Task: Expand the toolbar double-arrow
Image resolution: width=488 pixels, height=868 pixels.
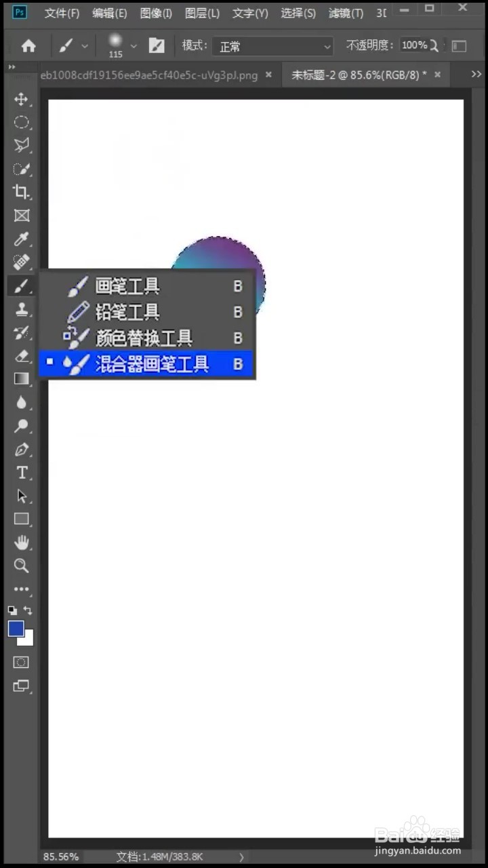Action: pos(12,68)
